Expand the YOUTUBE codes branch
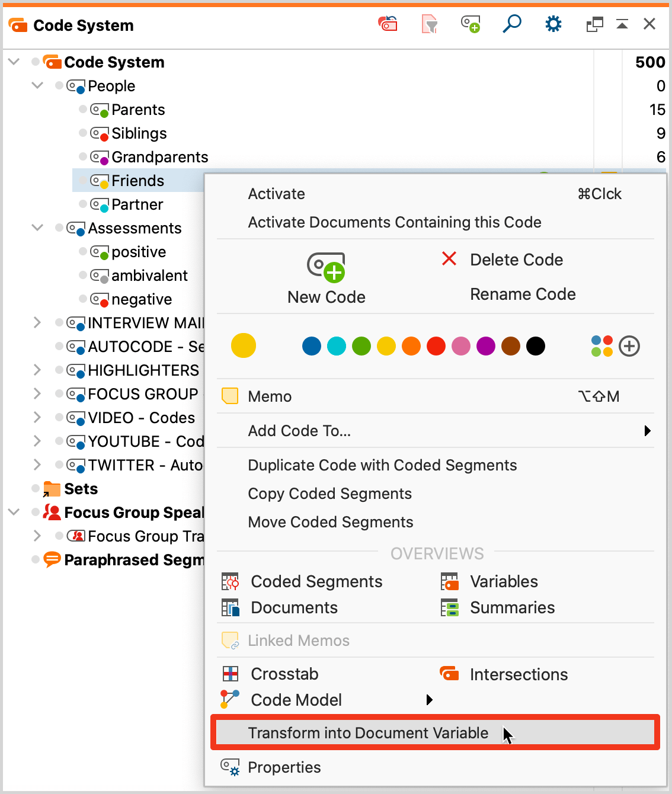The height and width of the screenshot is (794, 672). 37,441
